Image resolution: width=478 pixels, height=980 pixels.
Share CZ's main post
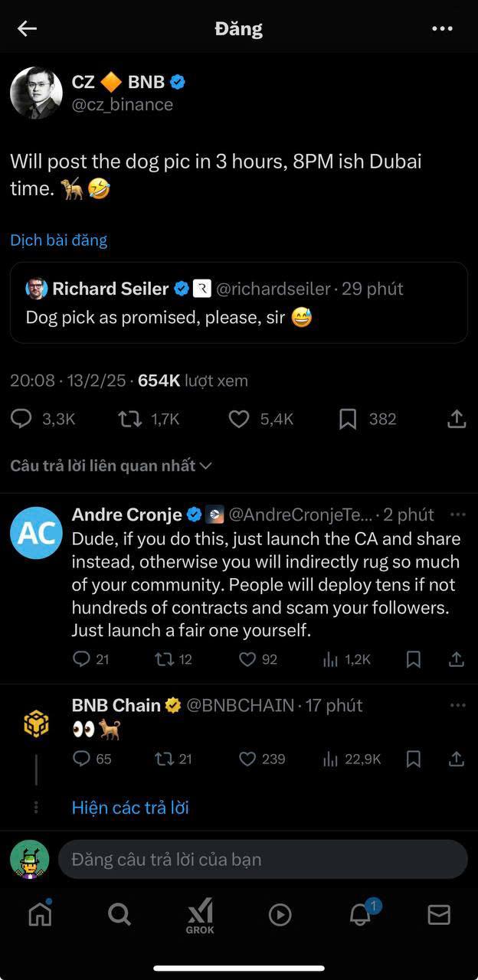coord(456,419)
